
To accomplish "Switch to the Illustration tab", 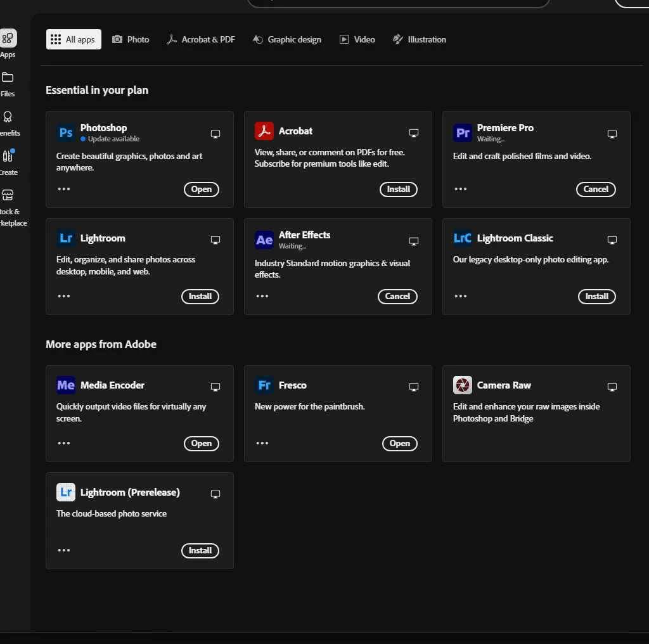I will [x=420, y=39].
